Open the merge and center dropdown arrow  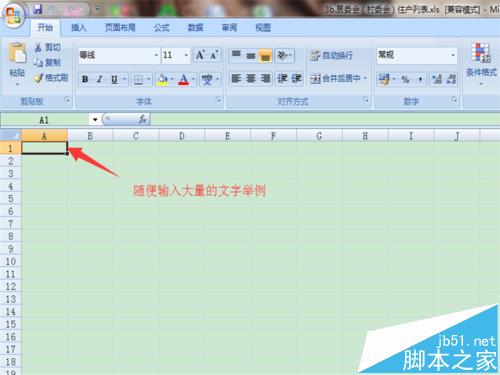tap(365, 79)
